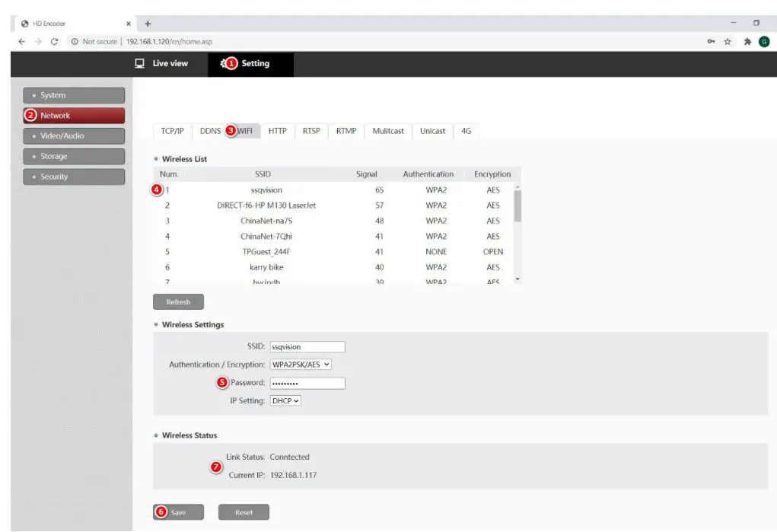Open the green G profile avatar
The height and width of the screenshot is (532, 777).
click(764, 42)
